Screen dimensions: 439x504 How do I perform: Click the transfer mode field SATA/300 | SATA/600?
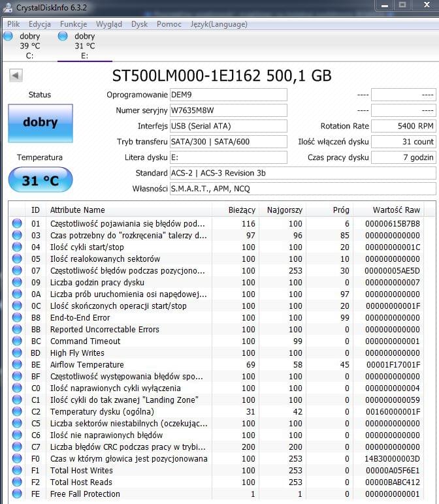coord(229,142)
